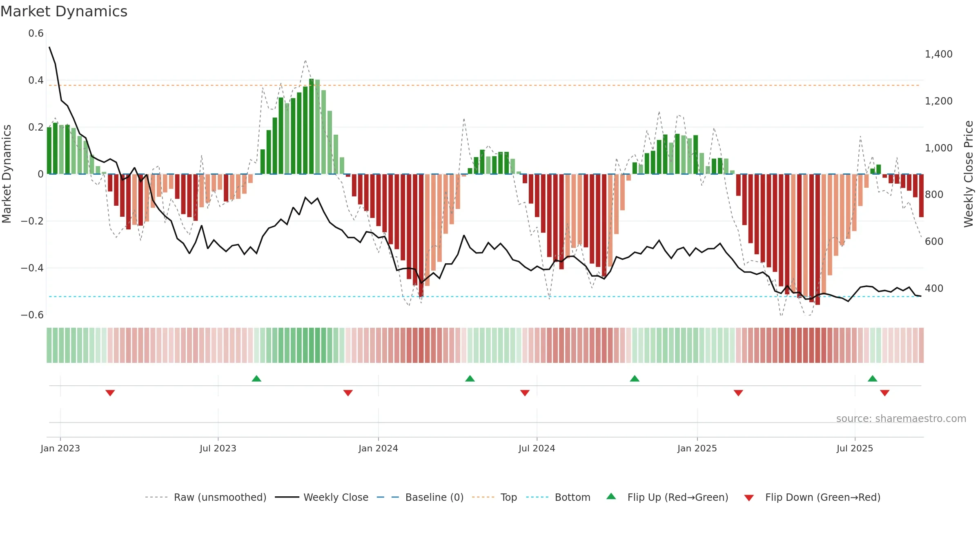Click the Jan 2025 axis label

(697, 448)
